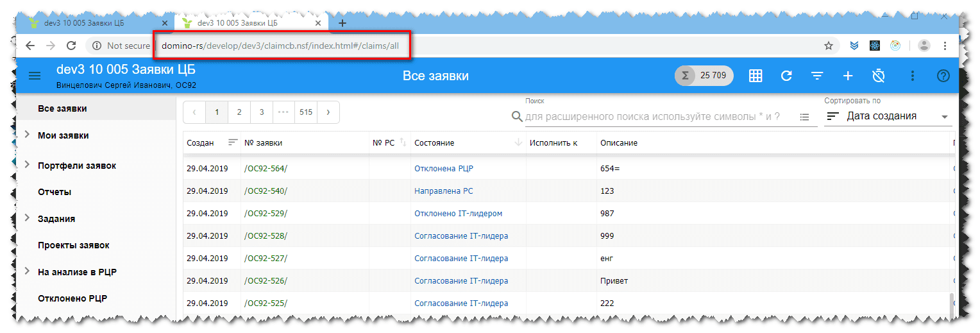Open the help question mark icon

[943, 76]
